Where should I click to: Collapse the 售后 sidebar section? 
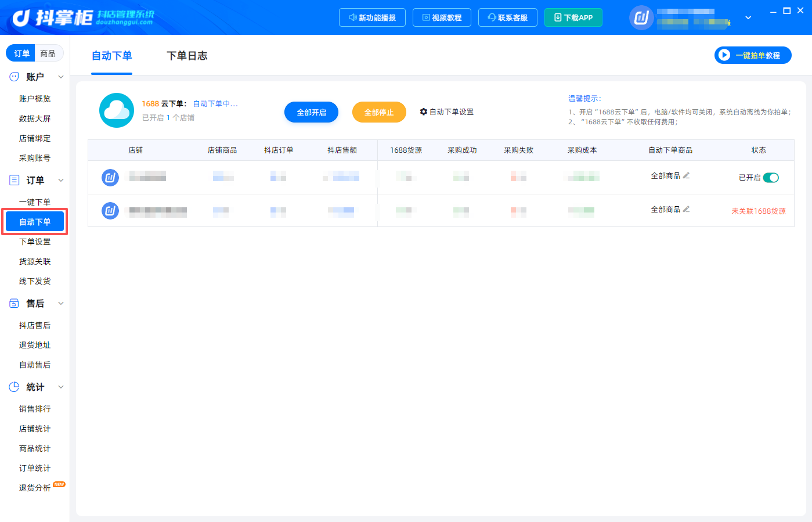(x=61, y=303)
